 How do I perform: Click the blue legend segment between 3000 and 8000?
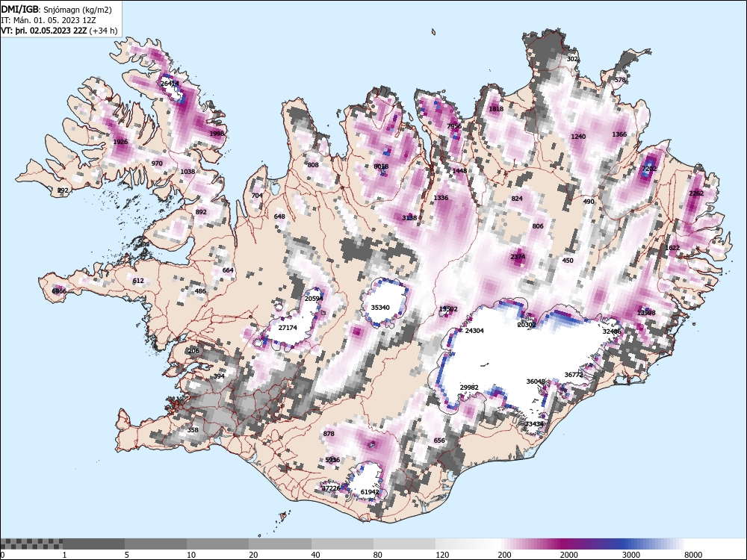pos(653,544)
